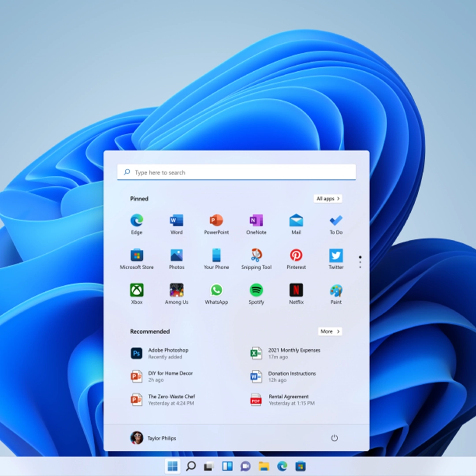This screenshot has width=476, height=476.
Task: Launch Among Us game
Action: tap(176, 294)
